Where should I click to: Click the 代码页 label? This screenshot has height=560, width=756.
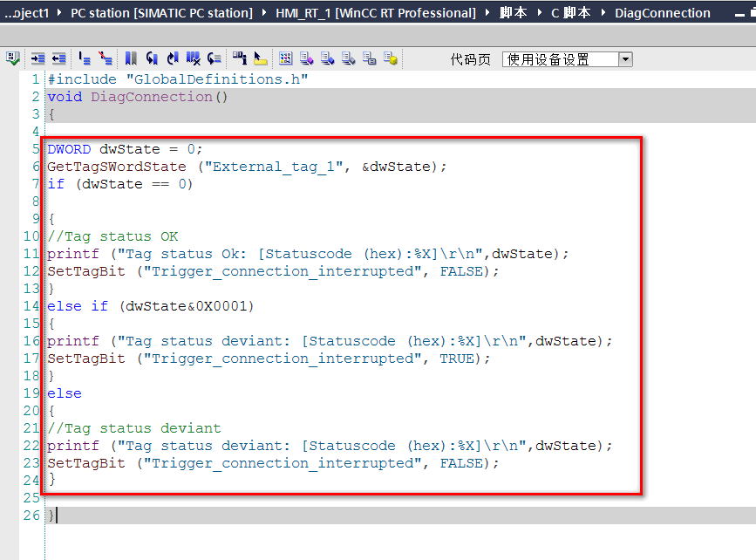coord(470,59)
